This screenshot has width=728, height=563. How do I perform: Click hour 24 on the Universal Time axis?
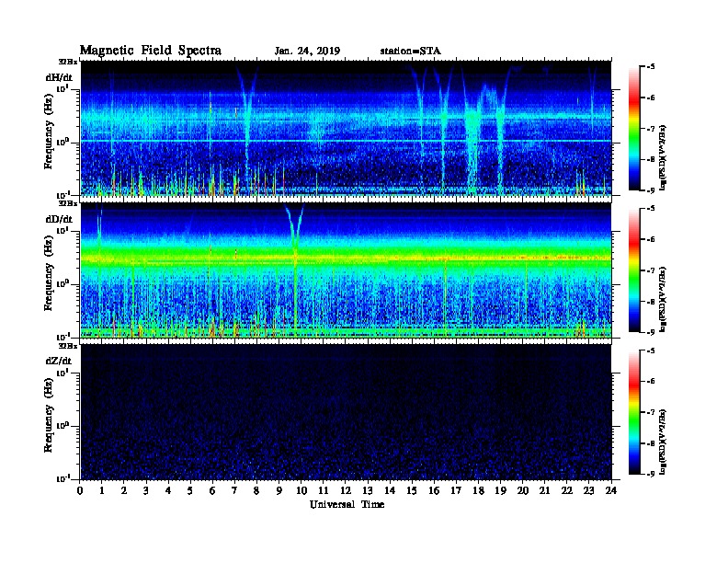[x=611, y=491]
